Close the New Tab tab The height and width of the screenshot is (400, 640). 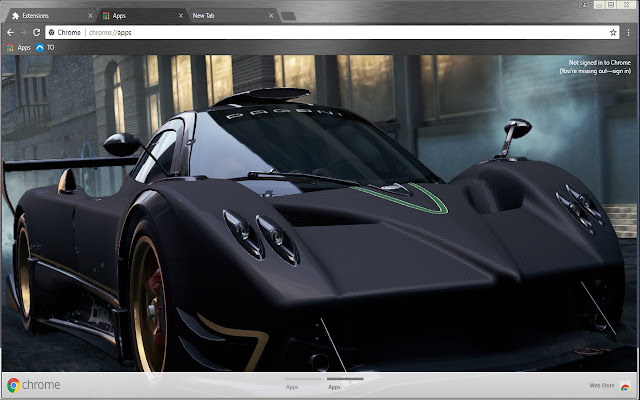pyautogui.click(x=271, y=16)
